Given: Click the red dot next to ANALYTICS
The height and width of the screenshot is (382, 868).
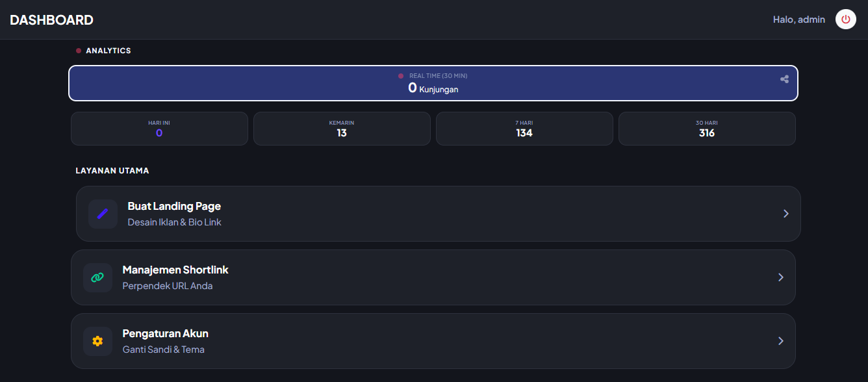Looking at the screenshot, I should point(79,50).
